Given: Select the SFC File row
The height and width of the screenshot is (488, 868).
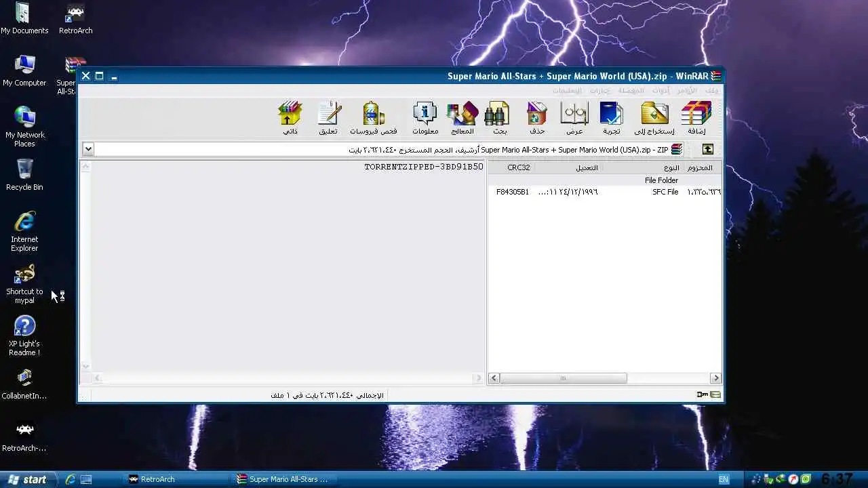Looking at the screenshot, I should tap(605, 192).
